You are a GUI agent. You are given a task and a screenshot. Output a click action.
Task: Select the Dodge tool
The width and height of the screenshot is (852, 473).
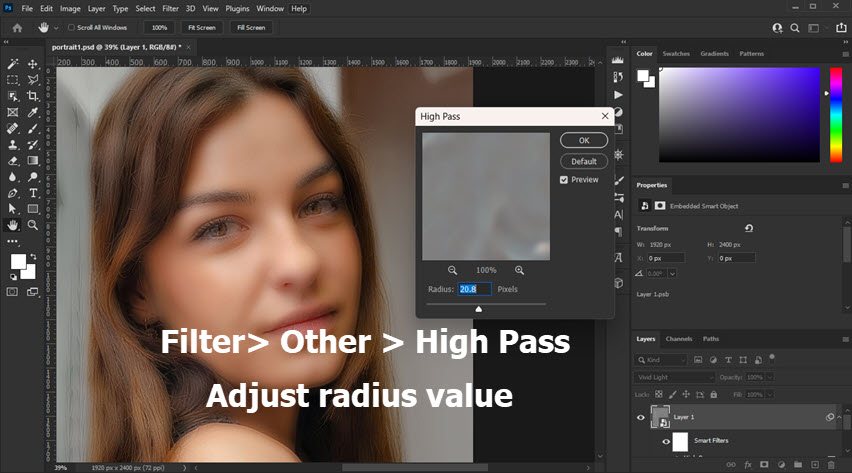click(33, 177)
